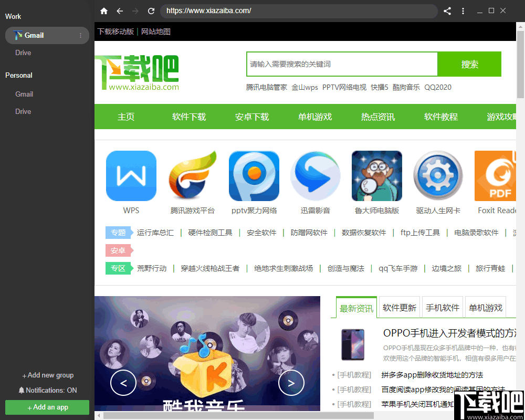This screenshot has width=525, height=420.
Task: Open the 软件教程 navigation item
Action: tap(440, 117)
